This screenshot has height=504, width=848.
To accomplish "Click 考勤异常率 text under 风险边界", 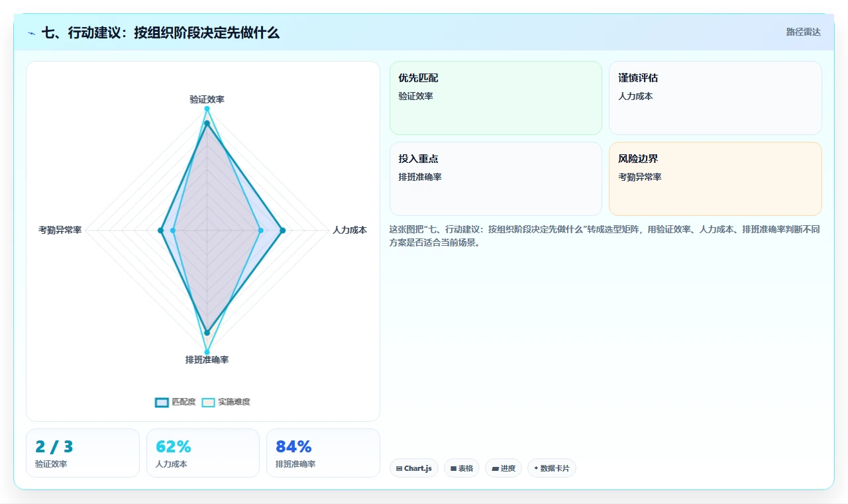I will point(640,177).
